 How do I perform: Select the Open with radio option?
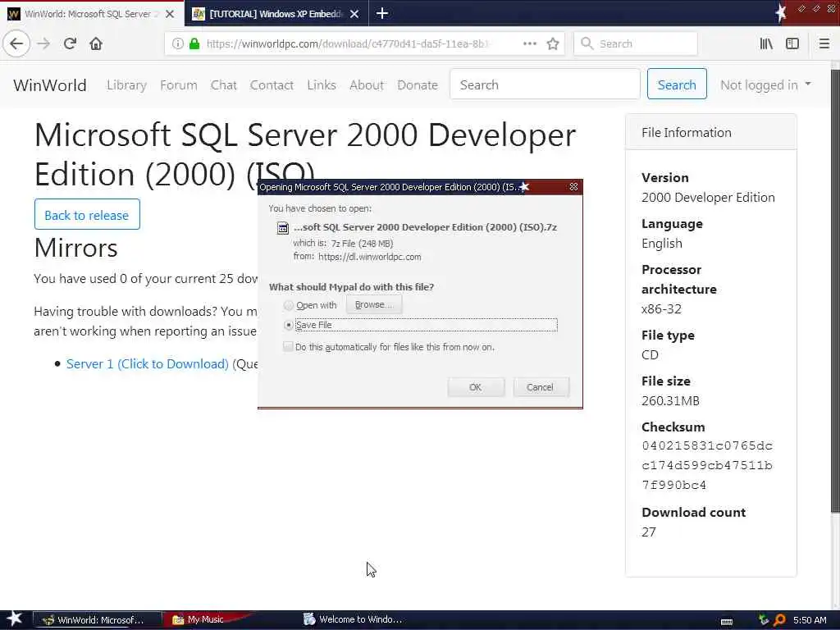[289, 305]
